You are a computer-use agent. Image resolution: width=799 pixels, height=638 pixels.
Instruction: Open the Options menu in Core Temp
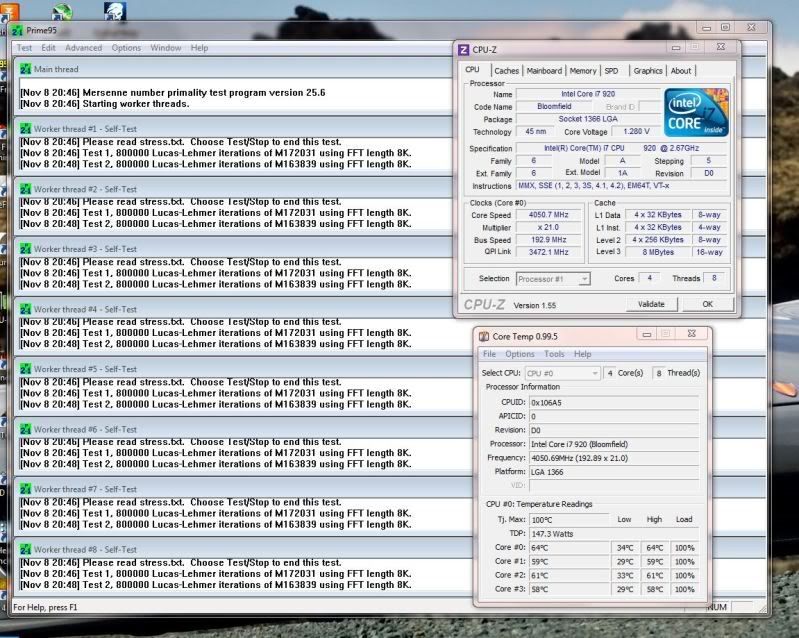coord(520,354)
